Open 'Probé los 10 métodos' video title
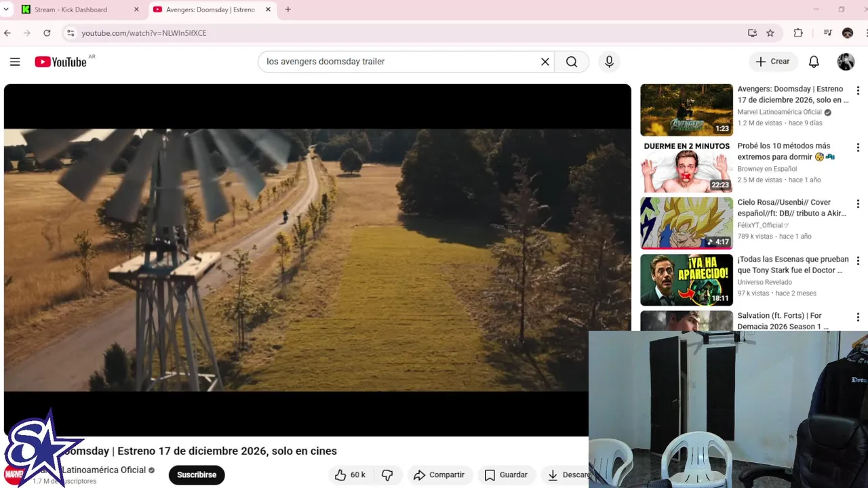The height and width of the screenshot is (488, 868). pyautogui.click(x=785, y=151)
